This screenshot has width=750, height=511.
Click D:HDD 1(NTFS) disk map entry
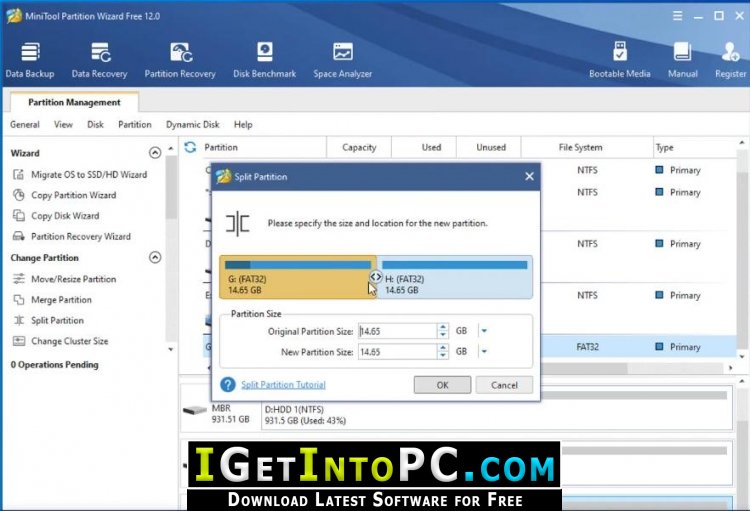496,408
